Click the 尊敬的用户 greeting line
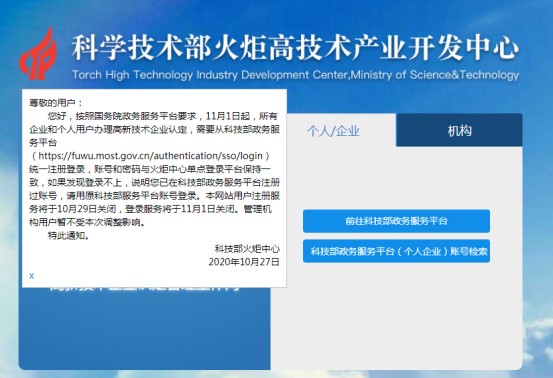553x378 pixels. click(56, 103)
